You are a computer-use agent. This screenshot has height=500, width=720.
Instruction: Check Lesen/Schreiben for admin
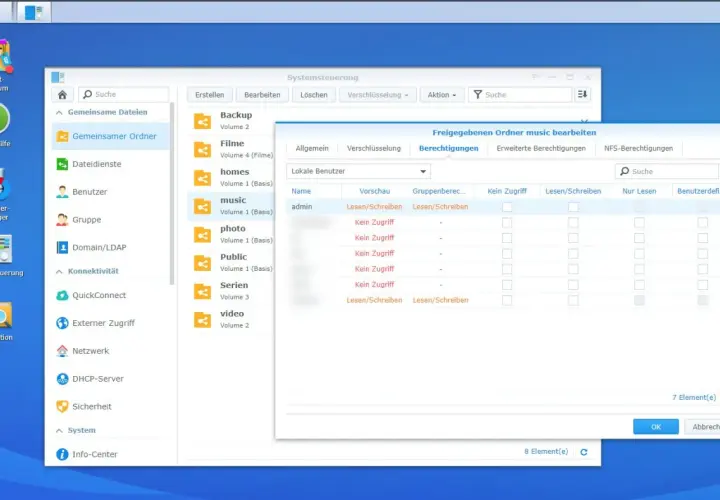click(573, 207)
